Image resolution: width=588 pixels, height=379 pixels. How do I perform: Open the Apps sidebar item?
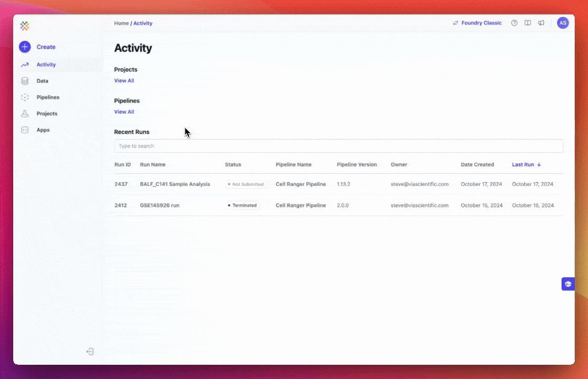click(x=43, y=130)
